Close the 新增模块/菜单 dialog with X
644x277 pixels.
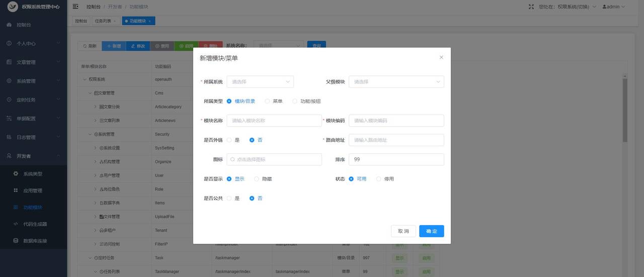[x=441, y=57]
